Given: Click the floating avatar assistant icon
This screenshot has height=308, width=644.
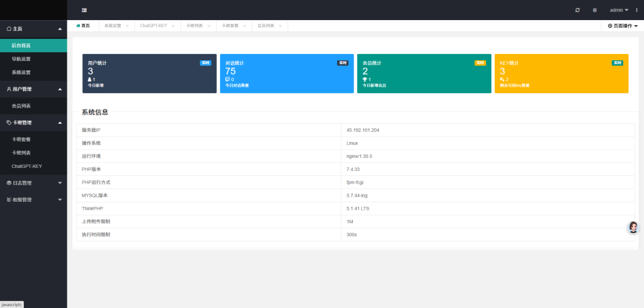Looking at the screenshot, I should [633, 228].
